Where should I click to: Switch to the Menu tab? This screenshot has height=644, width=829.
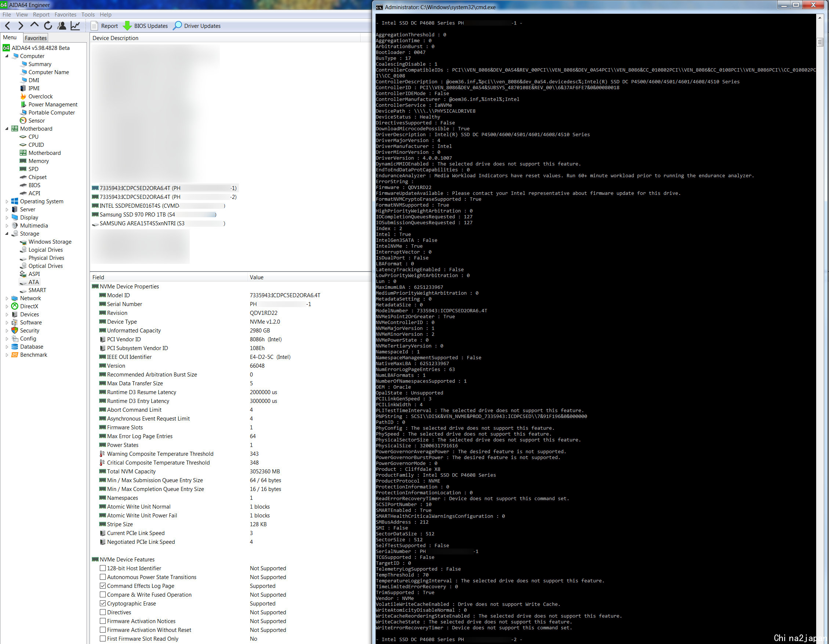click(10, 37)
